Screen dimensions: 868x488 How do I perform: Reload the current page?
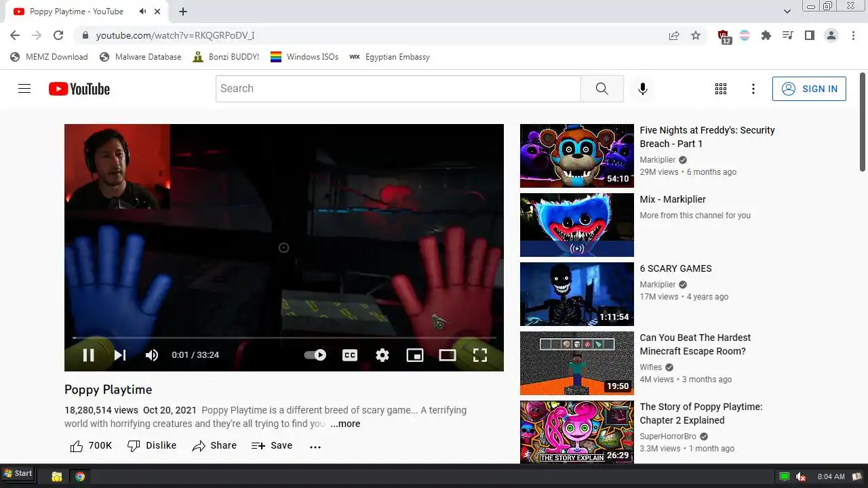coord(58,35)
